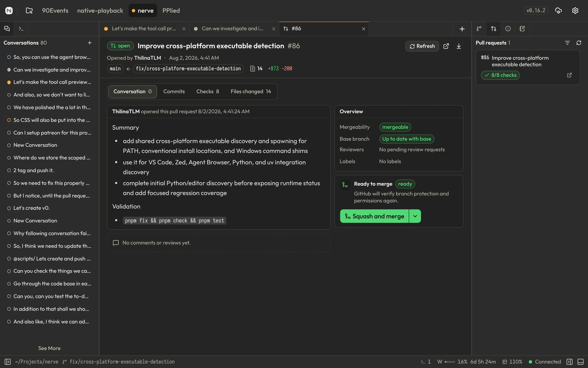Open the settings gear icon
588x368 pixels.
coord(575,10)
